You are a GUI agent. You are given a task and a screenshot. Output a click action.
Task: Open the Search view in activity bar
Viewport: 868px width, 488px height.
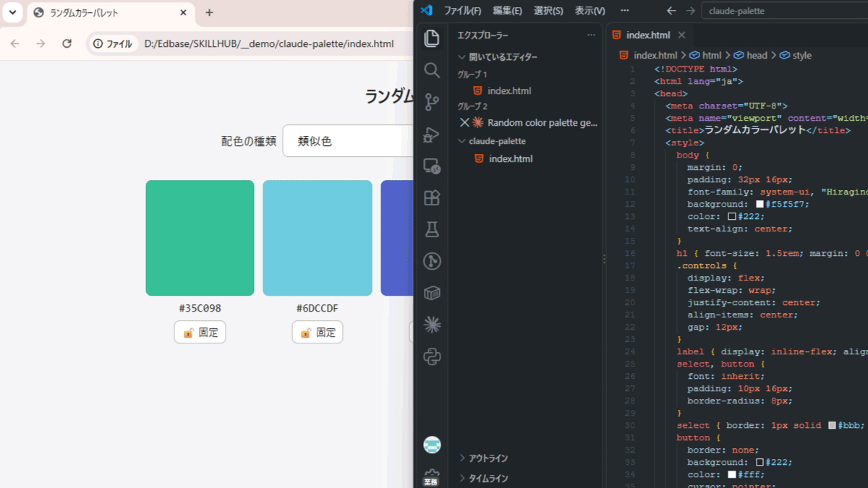pyautogui.click(x=432, y=70)
